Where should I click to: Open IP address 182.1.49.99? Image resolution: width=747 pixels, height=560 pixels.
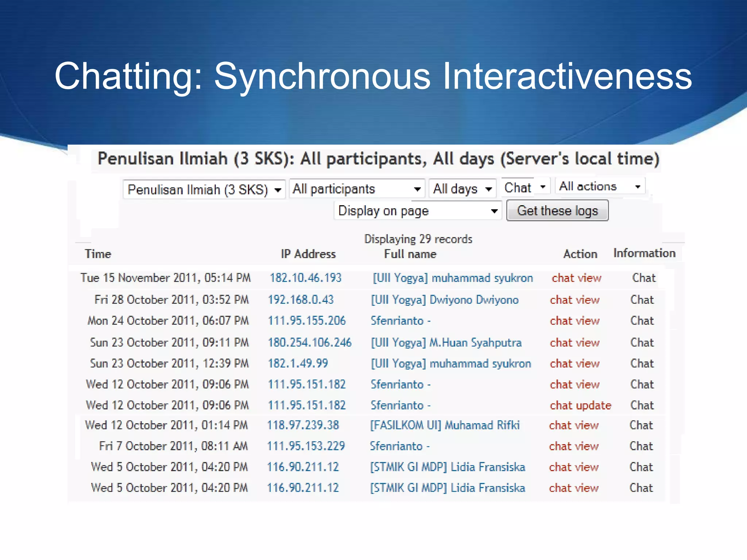pyautogui.click(x=298, y=363)
